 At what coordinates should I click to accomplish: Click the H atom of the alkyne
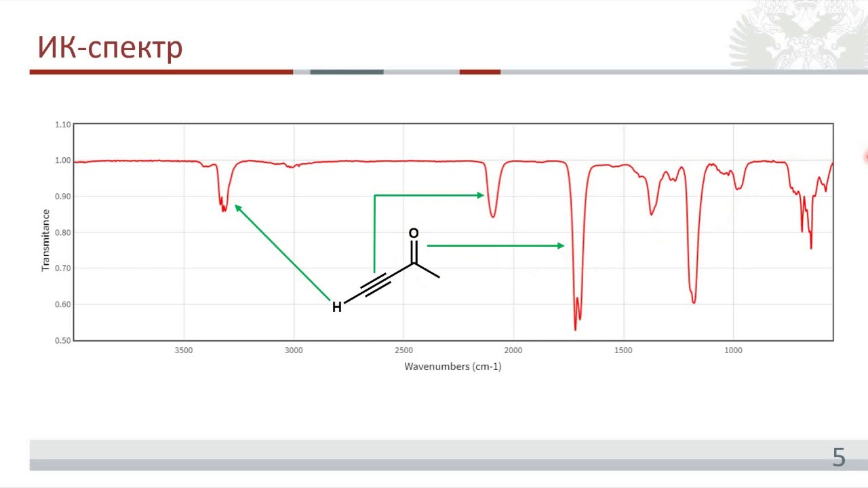click(336, 308)
